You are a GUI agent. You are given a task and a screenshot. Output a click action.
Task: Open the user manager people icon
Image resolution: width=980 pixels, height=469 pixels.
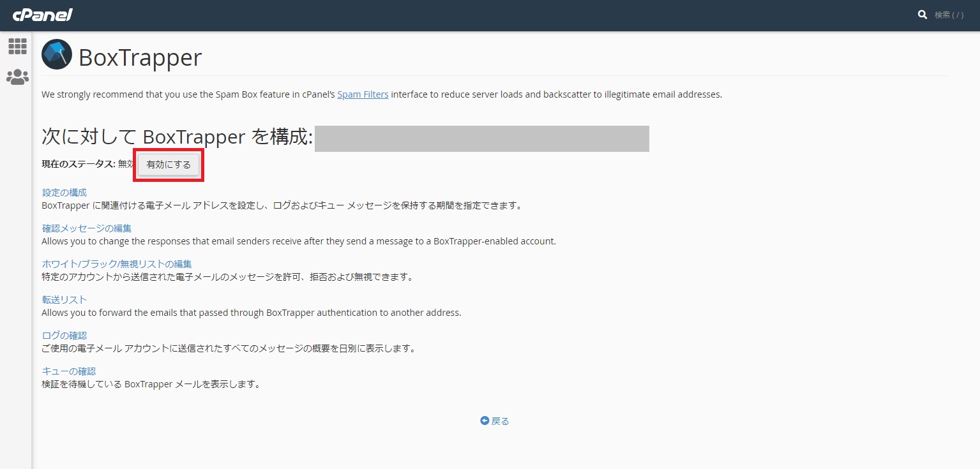pos(17,77)
